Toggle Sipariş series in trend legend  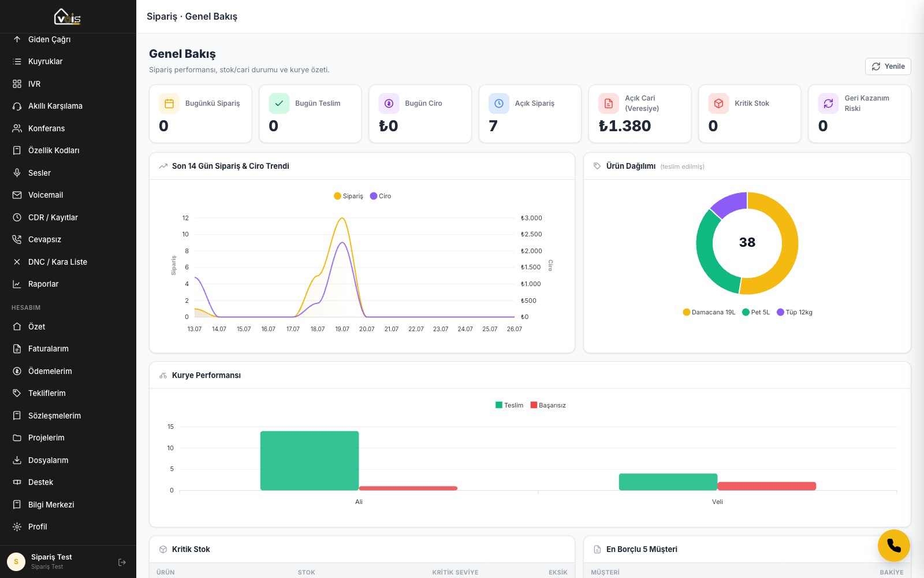tap(348, 196)
